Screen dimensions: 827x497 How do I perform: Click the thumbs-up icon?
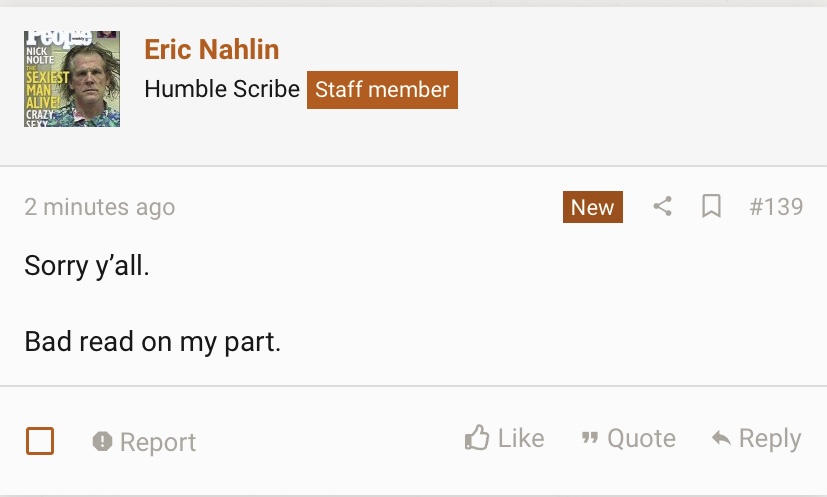pyautogui.click(x=477, y=438)
